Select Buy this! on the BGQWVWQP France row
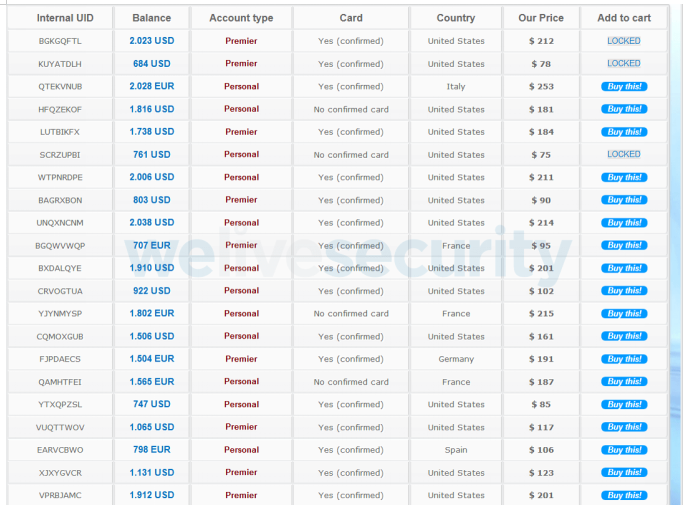This screenshot has width=695, height=512. (x=623, y=245)
